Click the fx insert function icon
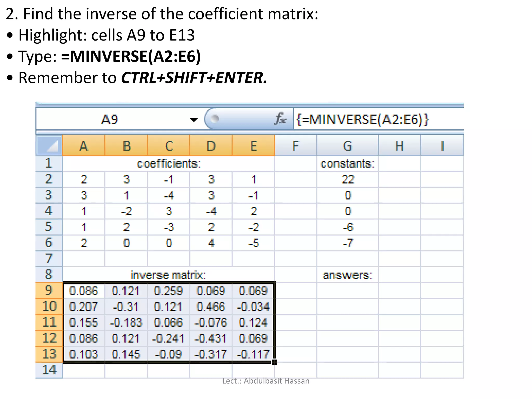Image resolution: width=532 pixels, height=399 pixels. coord(281,119)
